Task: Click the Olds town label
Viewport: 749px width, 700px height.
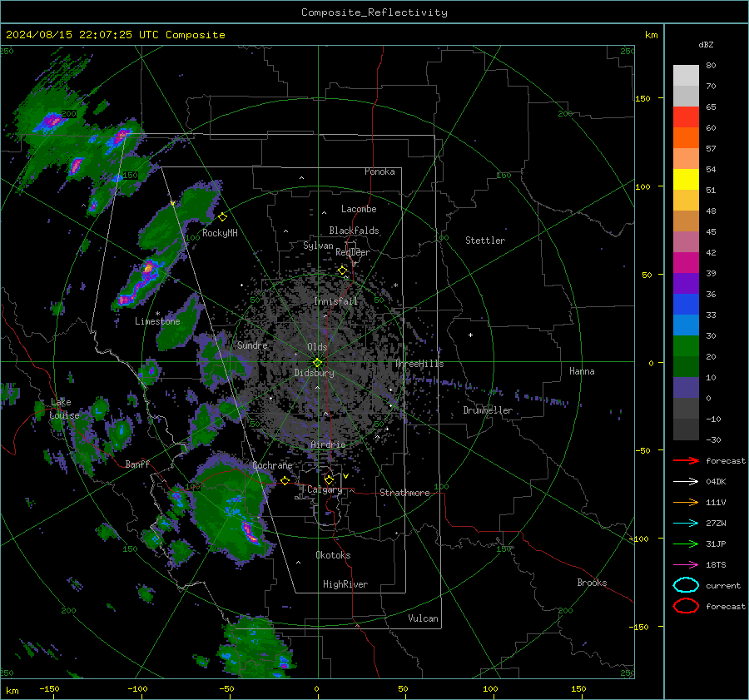Action: click(317, 347)
